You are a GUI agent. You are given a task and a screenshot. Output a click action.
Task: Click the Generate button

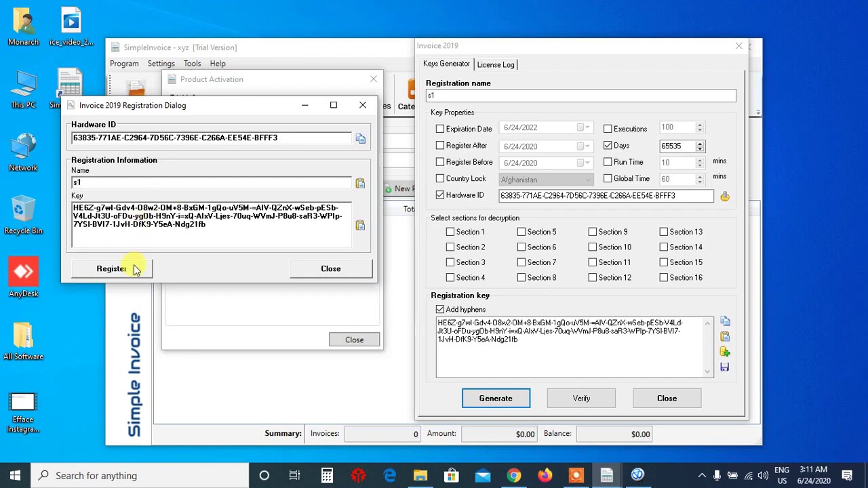[x=496, y=399]
